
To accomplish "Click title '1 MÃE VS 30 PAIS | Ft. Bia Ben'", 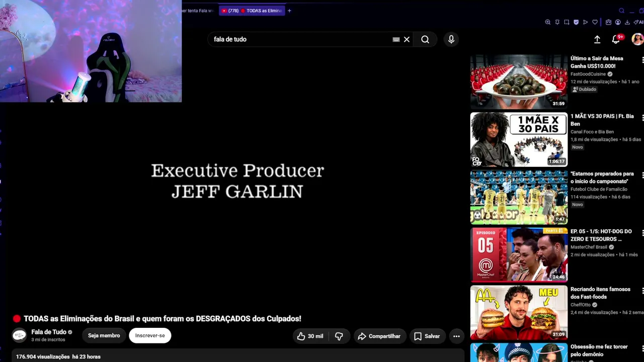I will (x=602, y=120).
